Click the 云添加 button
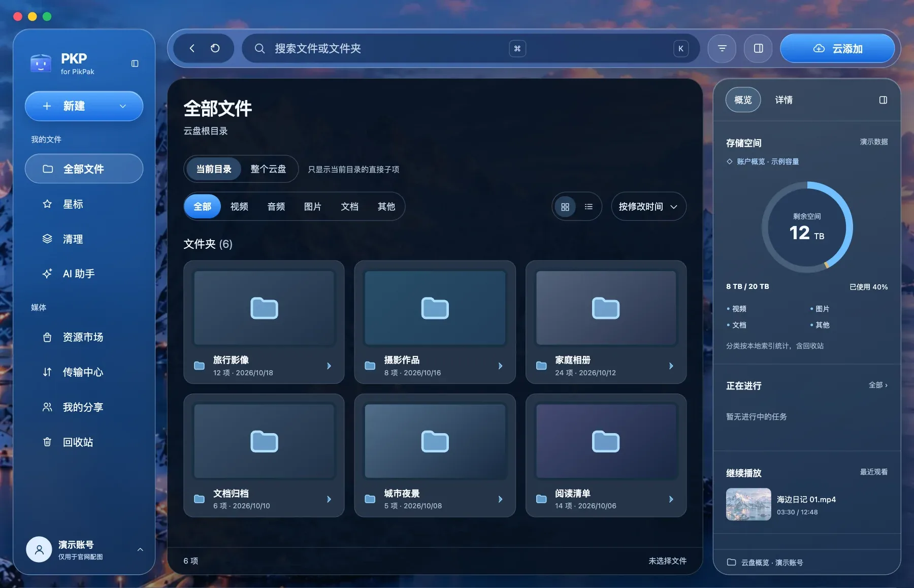The height and width of the screenshot is (588, 914). click(837, 48)
